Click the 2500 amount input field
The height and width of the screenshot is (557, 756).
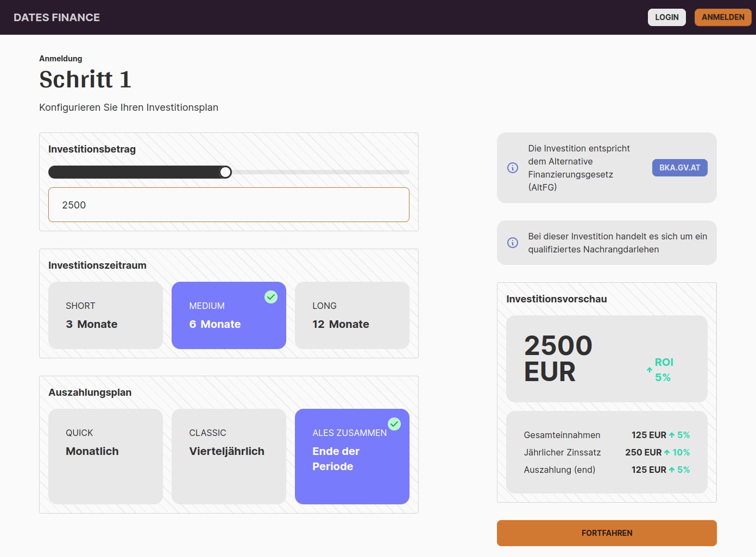point(228,205)
